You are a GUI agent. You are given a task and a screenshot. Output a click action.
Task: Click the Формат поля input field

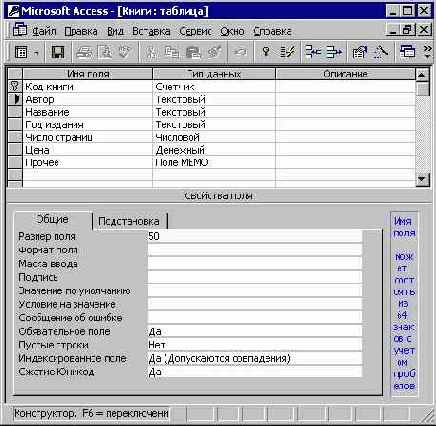tap(255, 250)
